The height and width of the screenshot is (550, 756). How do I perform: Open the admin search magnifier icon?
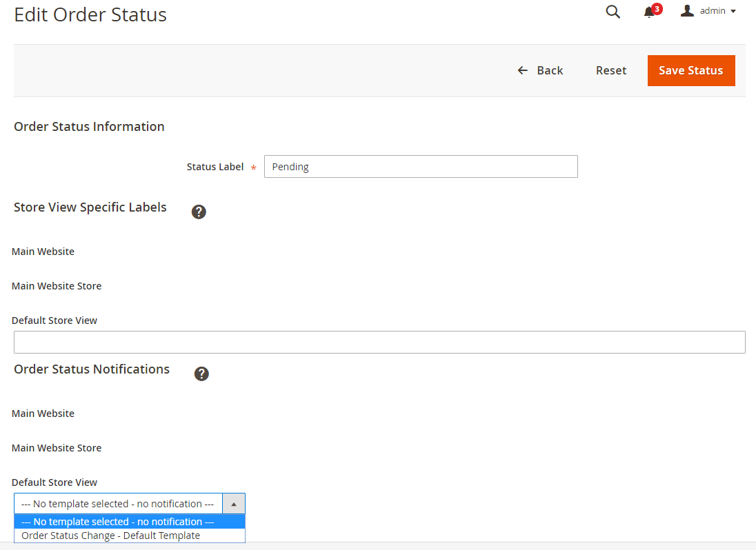click(x=613, y=12)
